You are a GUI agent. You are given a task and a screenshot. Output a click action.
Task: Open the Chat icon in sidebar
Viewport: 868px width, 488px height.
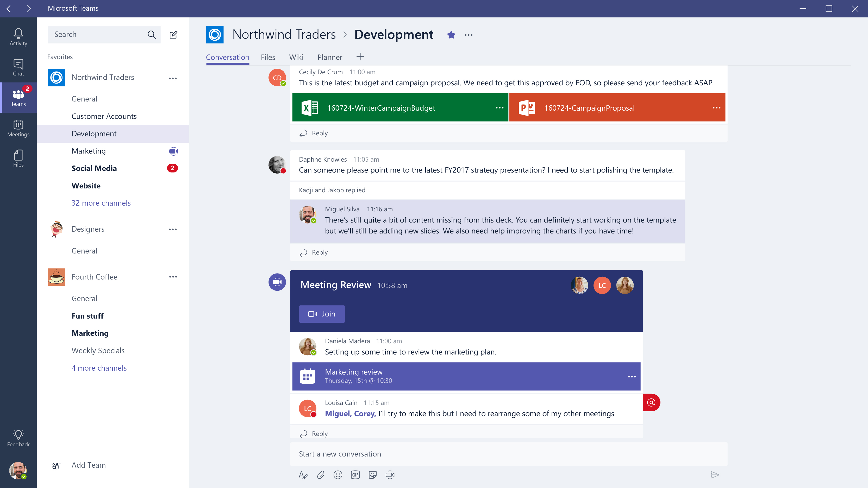click(18, 67)
